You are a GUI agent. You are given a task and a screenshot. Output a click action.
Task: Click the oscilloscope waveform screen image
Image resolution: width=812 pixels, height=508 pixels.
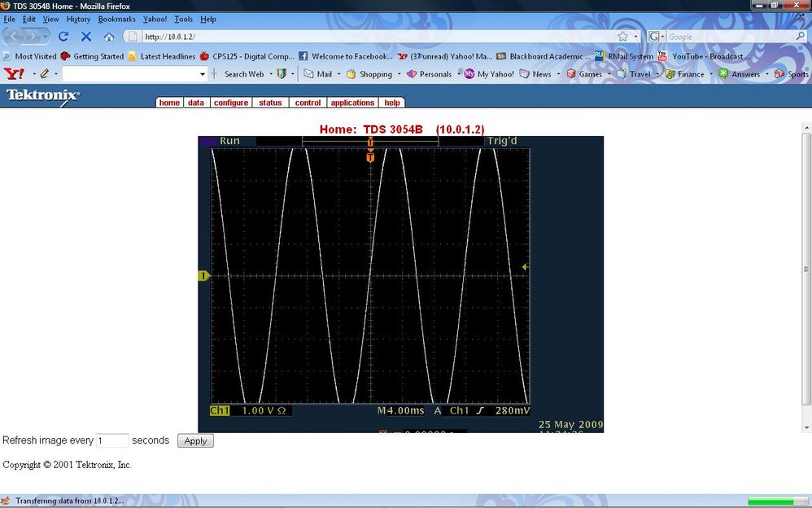point(401,284)
